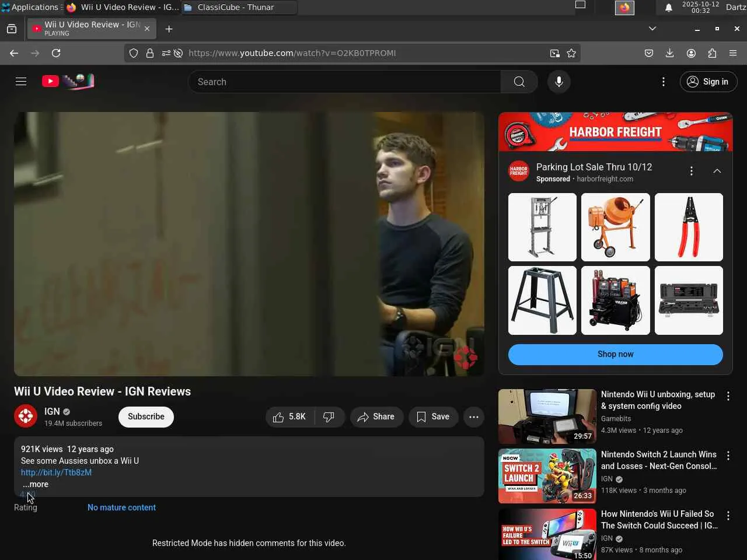Open menu for Switch 2 Launch video
This screenshot has height=560, width=747.
click(x=728, y=456)
